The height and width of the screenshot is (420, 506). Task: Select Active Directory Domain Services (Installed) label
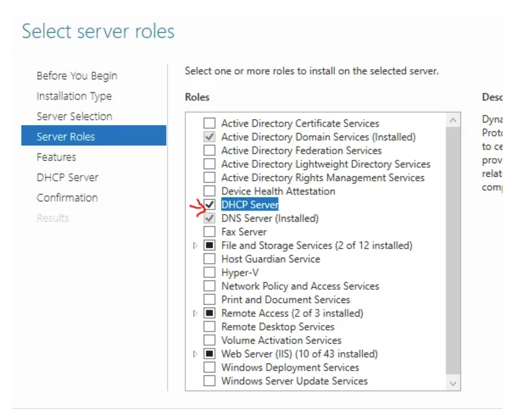[319, 137]
